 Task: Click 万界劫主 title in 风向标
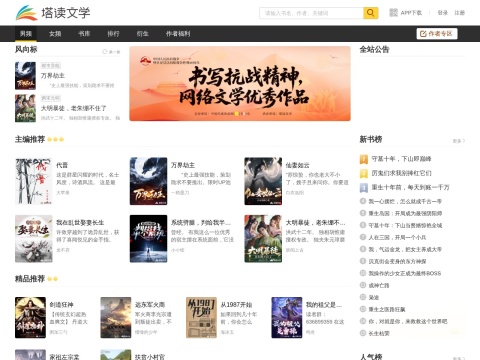[x=53, y=76]
